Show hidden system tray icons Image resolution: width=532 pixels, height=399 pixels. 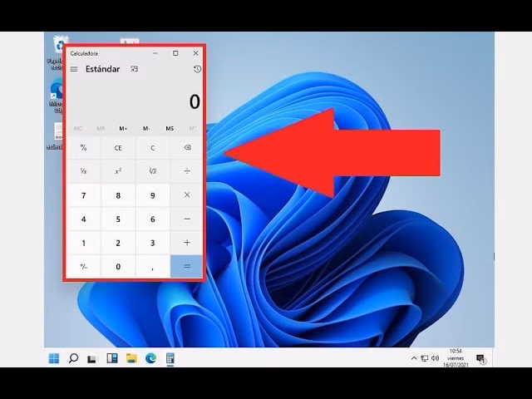(414, 358)
